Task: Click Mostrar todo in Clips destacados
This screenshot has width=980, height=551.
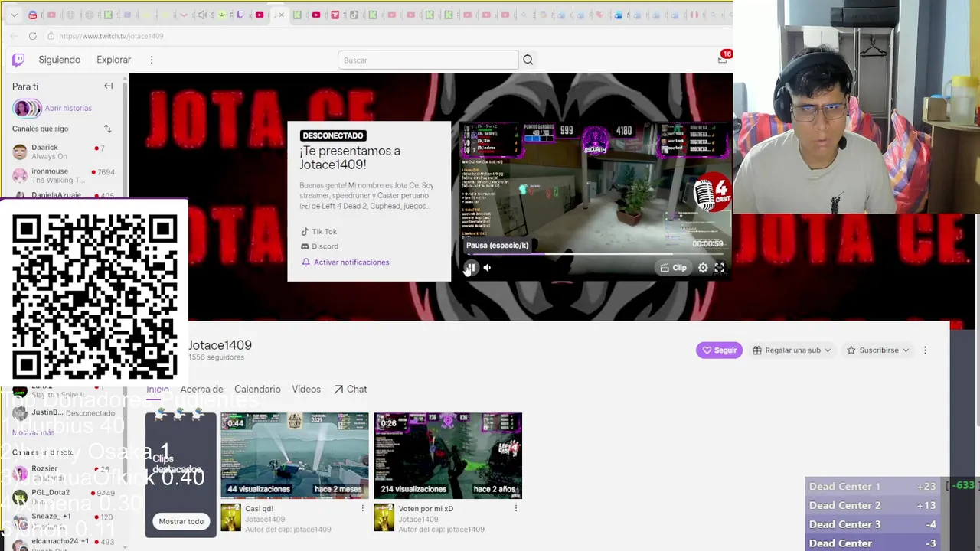Action: (181, 521)
